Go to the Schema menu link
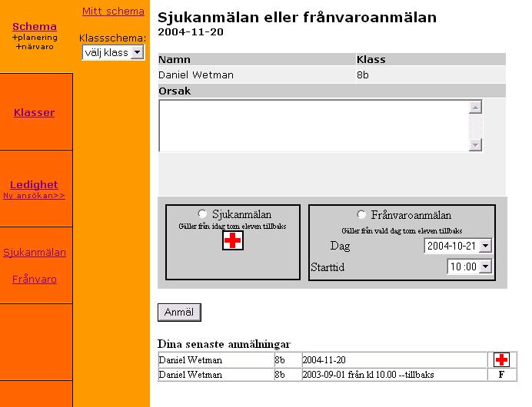 coord(35,26)
